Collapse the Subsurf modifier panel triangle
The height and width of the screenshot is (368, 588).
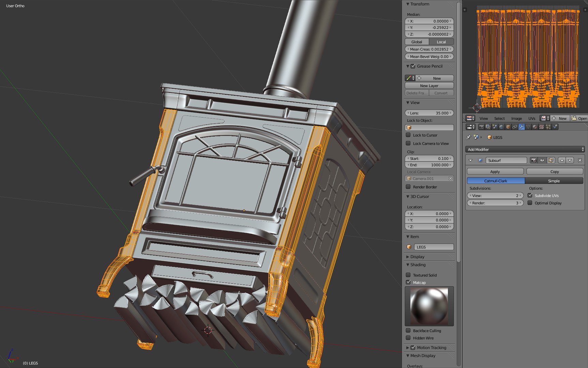point(470,160)
